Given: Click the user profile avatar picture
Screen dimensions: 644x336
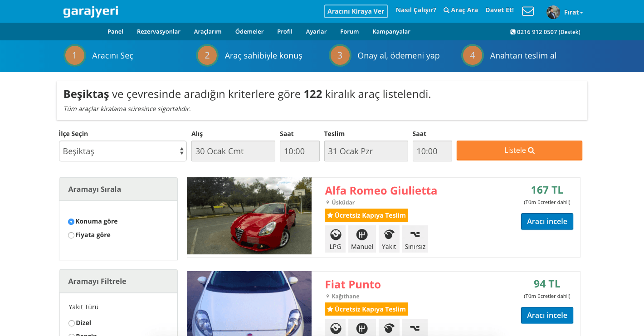Looking at the screenshot, I should pyautogui.click(x=553, y=12).
